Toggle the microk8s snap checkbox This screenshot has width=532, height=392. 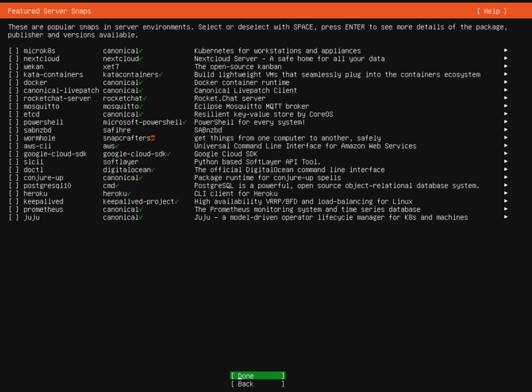tap(14, 51)
